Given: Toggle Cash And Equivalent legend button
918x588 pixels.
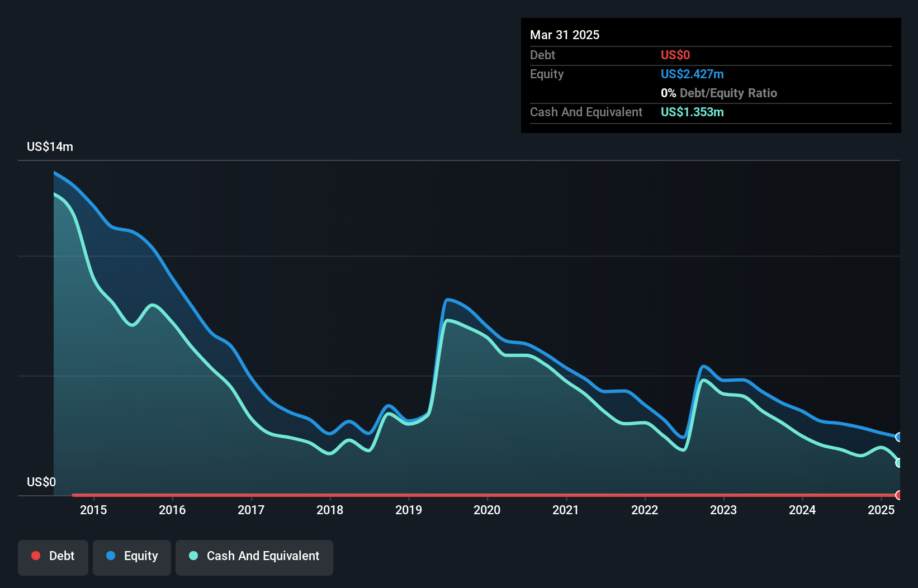Looking at the screenshot, I should (x=254, y=557).
